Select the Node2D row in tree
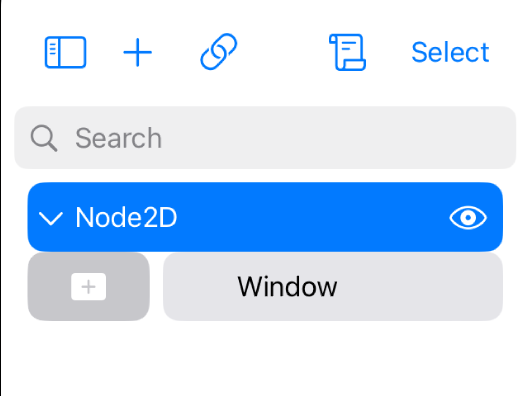Image resolution: width=524 pixels, height=396 pixels. [x=265, y=217]
